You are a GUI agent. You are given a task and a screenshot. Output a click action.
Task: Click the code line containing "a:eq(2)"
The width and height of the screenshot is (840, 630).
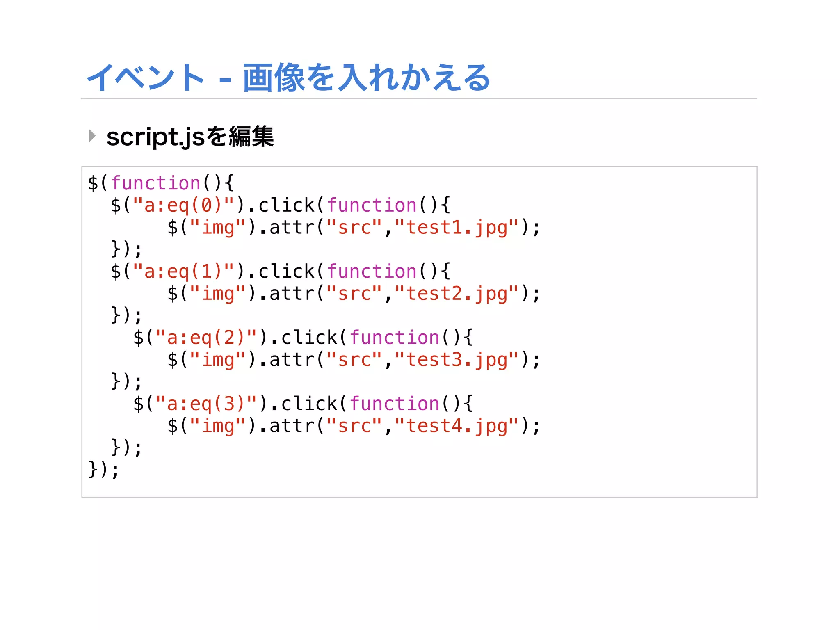304,338
